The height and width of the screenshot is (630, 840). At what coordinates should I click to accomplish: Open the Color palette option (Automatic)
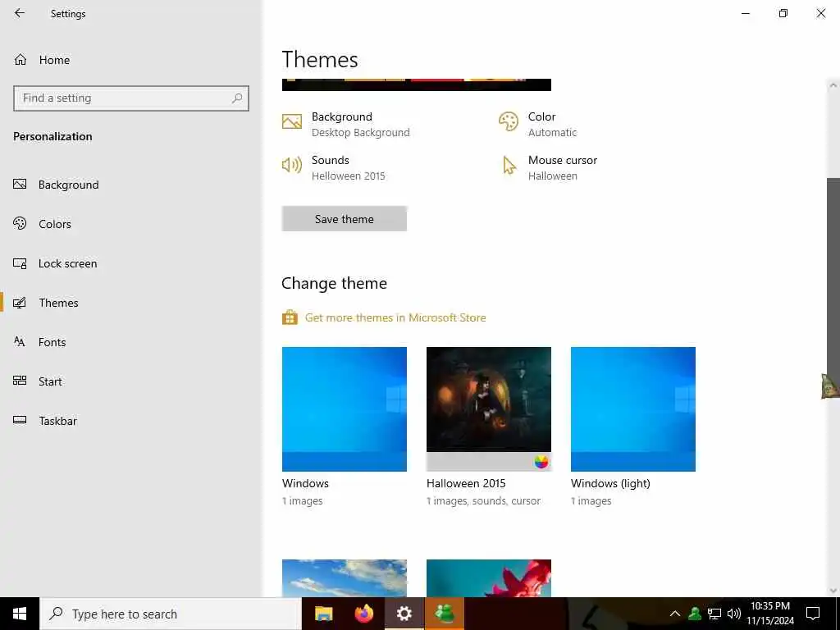pyautogui.click(x=538, y=125)
